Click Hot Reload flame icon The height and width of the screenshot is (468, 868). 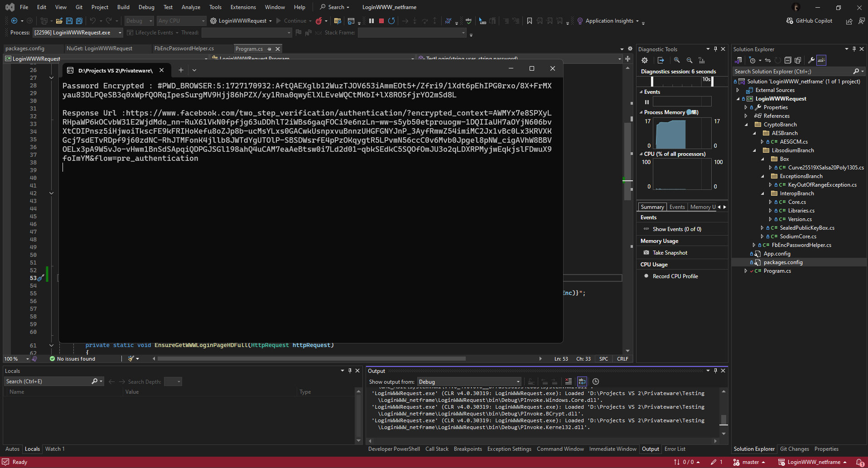[319, 21]
